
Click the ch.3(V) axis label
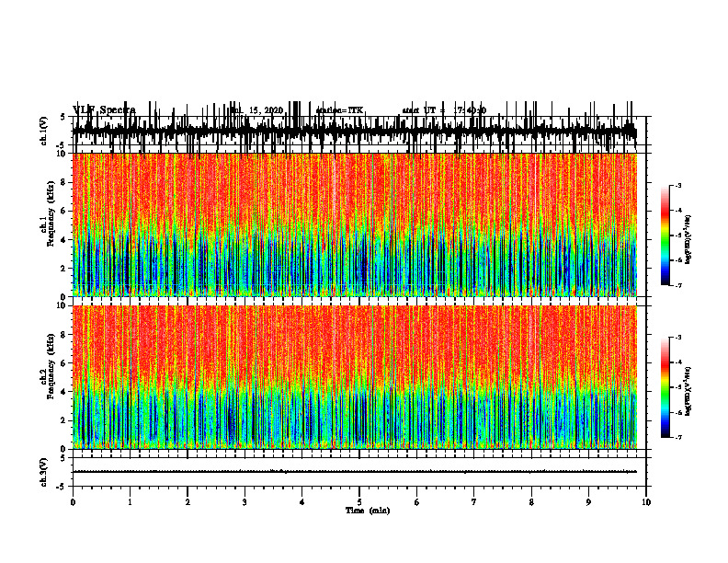click(x=44, y=472)
